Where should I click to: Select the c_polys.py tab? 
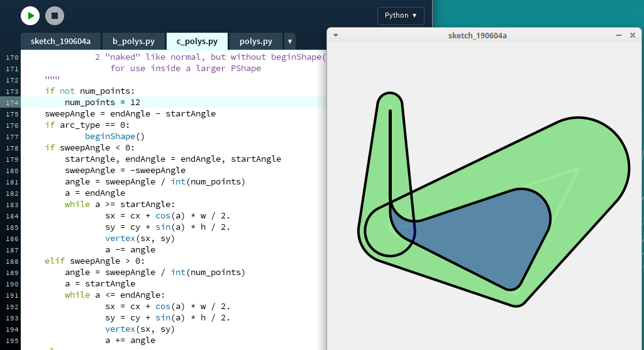click(197, 42)
